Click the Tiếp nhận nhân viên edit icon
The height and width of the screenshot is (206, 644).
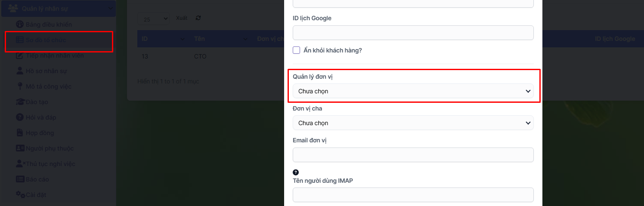tap(20, 55)
